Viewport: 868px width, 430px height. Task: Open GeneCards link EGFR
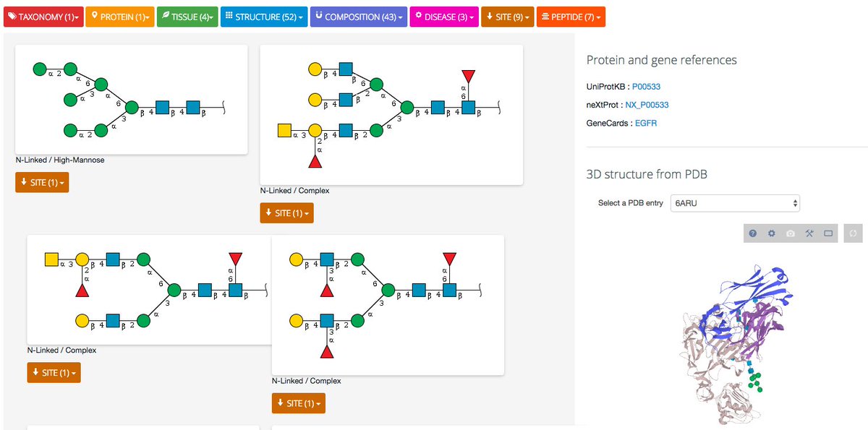click(646, 124)
